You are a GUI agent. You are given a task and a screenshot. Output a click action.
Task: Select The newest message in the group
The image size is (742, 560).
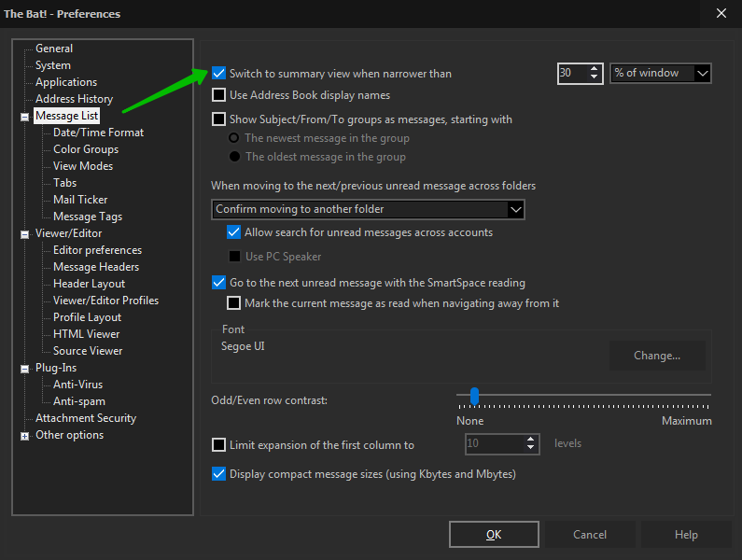[x=233, y=138]
